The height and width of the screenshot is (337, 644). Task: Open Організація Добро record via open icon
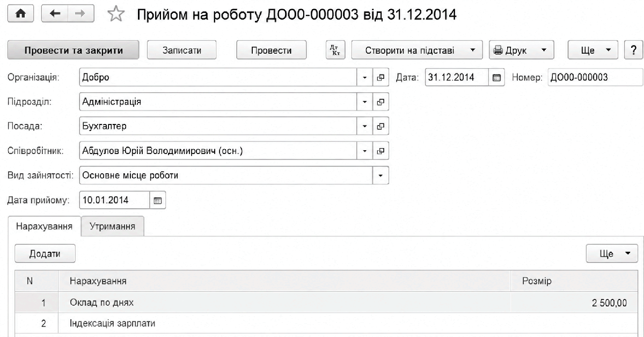(x=381, y=77)
